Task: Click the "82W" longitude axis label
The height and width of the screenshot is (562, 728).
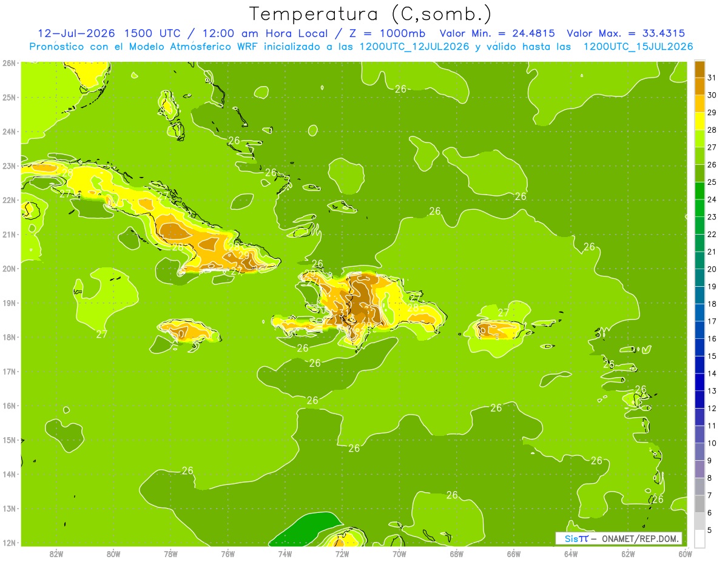Action: point(56,553)
